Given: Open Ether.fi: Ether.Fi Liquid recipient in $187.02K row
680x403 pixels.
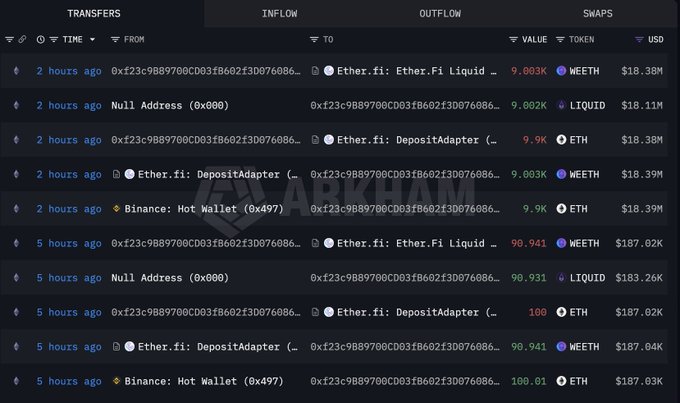Looking at the screenshot, I should tap(416, 243).
